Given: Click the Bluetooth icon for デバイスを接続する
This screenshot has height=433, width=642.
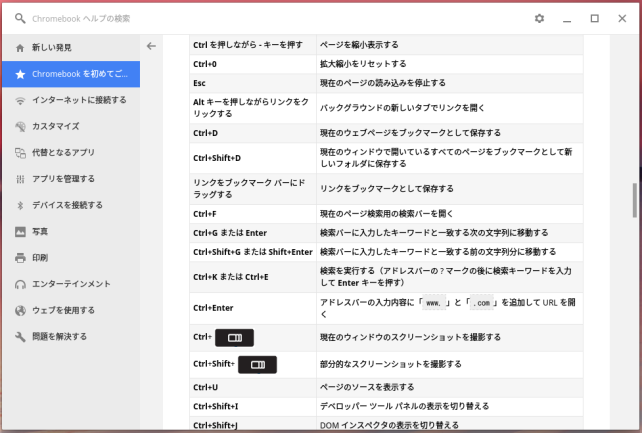Looking at the screenshot, I should click(20, 205).
